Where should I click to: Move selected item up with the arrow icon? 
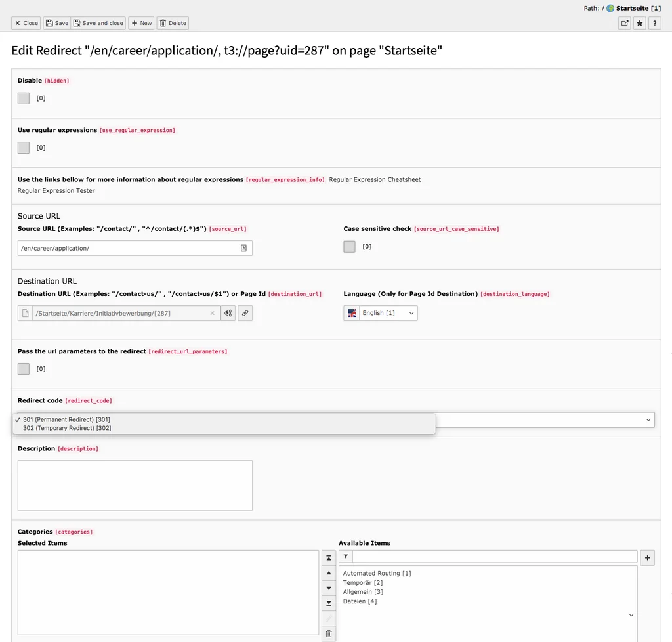point(328,572)
